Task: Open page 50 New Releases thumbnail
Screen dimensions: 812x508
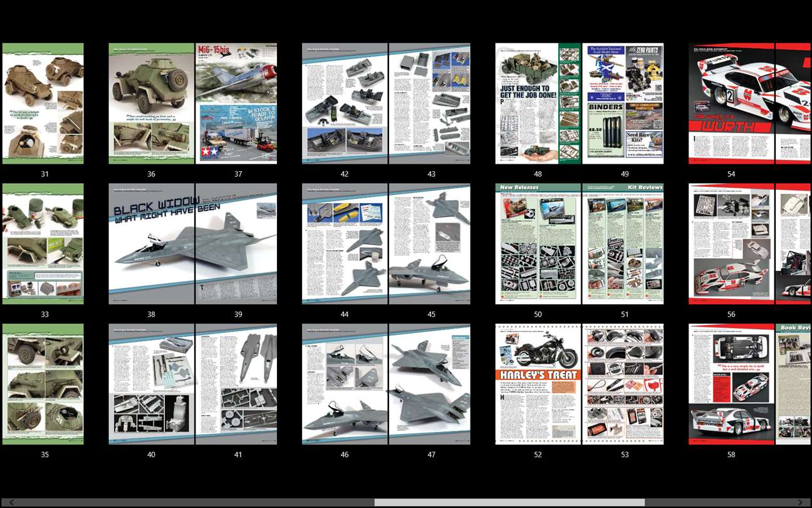Action: click(x=538, y=244)
